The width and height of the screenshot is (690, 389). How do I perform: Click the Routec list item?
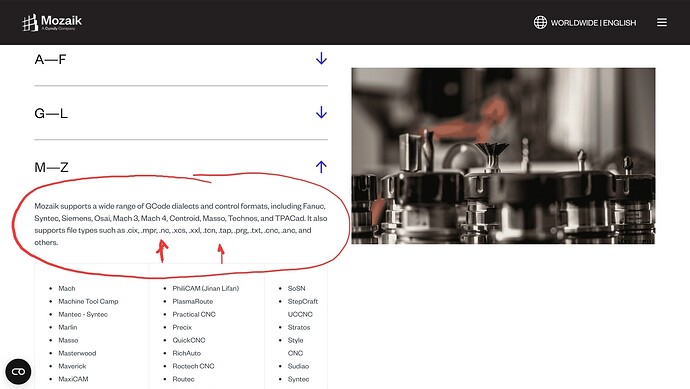[x=184, y=379]
